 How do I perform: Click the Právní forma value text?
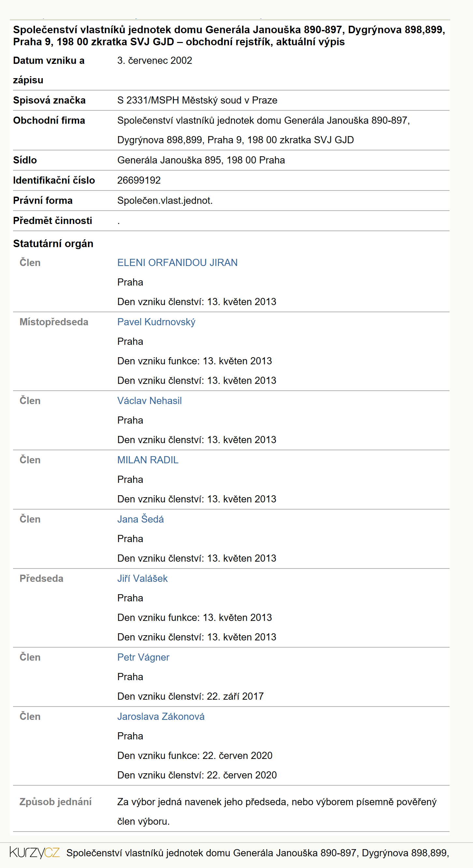pos(165,201)
